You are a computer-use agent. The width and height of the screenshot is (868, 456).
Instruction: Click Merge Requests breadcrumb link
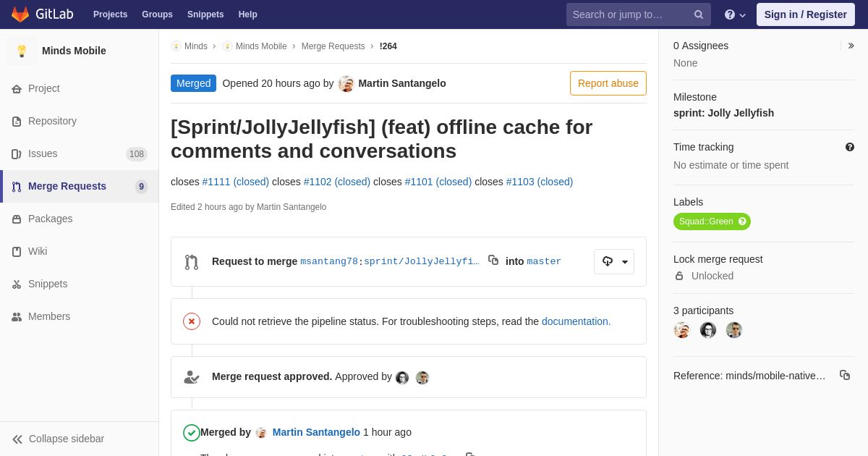333,46
